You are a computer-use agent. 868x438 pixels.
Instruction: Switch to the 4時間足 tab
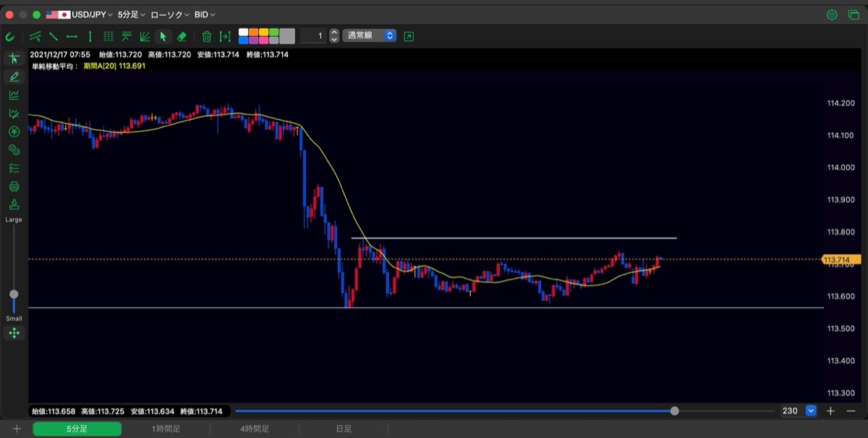click(x=255, y=429)
